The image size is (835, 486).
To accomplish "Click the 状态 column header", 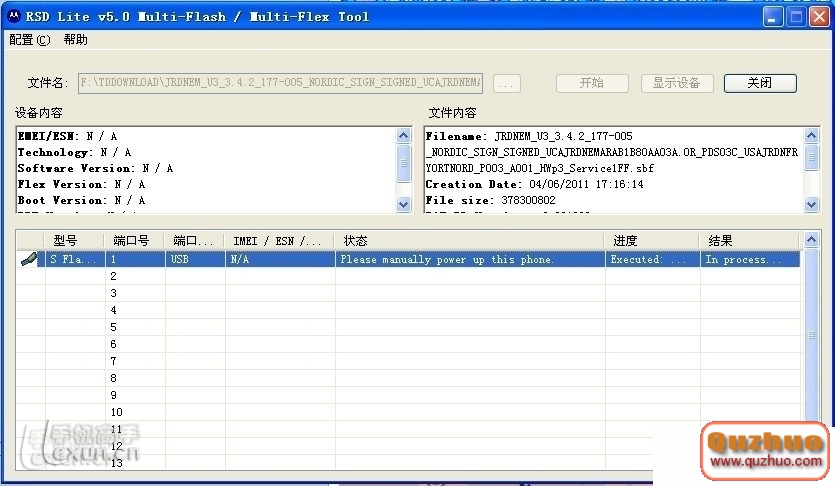I will pyautogui.click(x=470, y=241).
